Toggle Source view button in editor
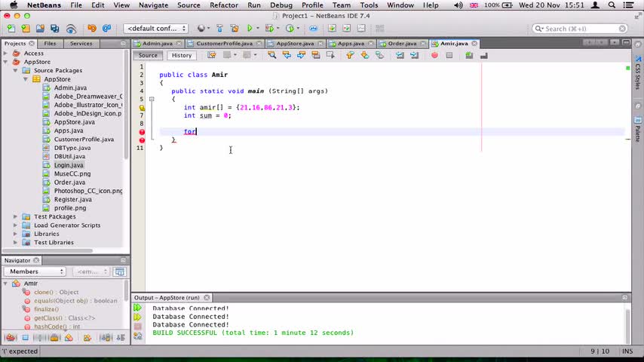The height and width of the screenshot is (362, 644). (x=148, y=56)
